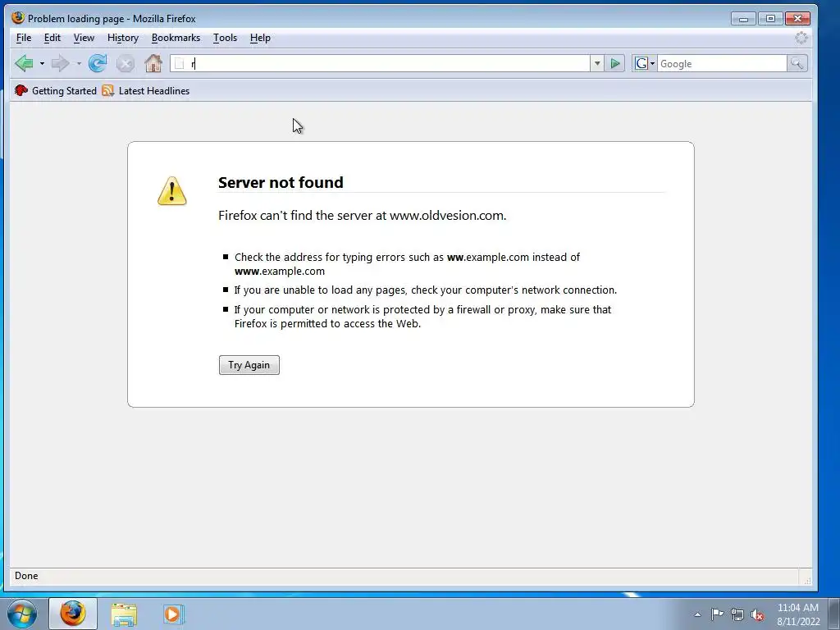Click the Server not found heading
The width and height of the screenshot is (840, 630).
click(281, 182)
